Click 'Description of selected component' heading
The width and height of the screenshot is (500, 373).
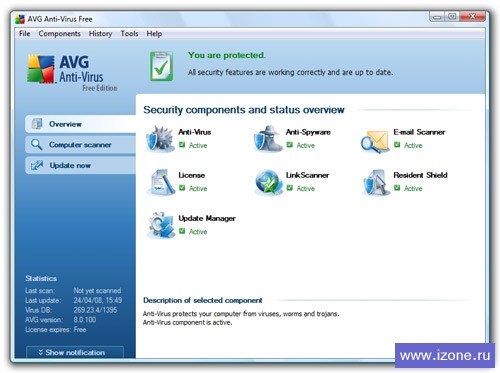[x=203, y=300]
